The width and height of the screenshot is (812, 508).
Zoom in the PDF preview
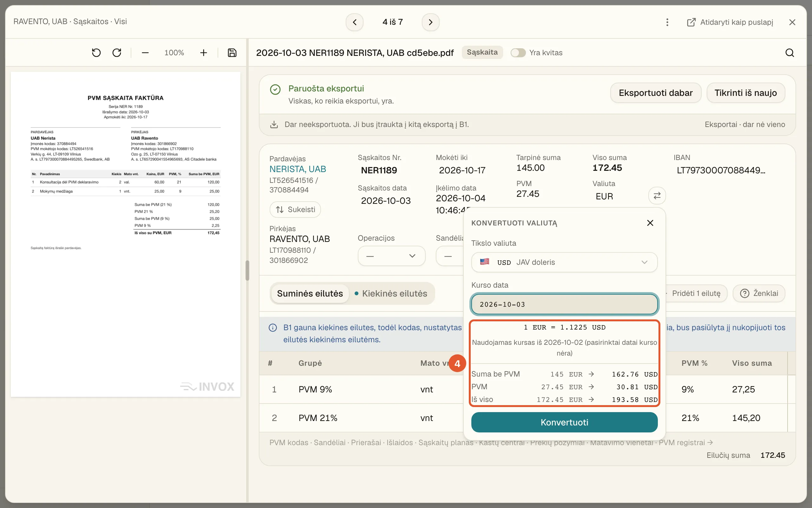pos(203,53)
